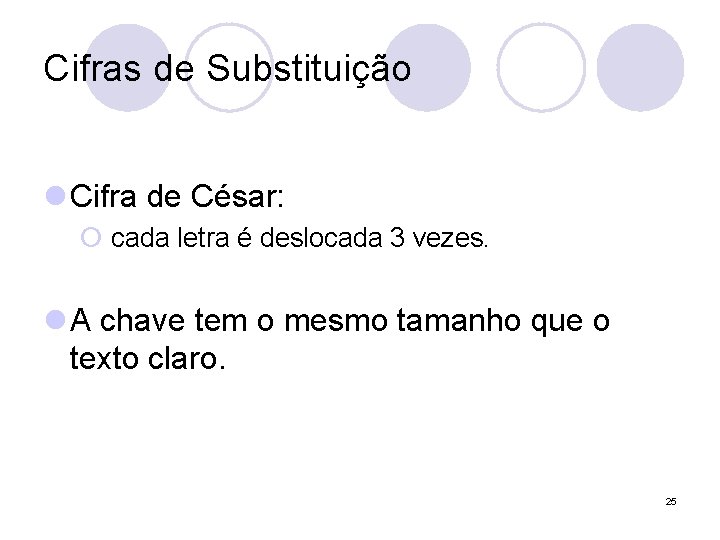Select the middle filled lavender circle
Screen dimensions: 720x540
pyautogui.click(x=426, y=68)
